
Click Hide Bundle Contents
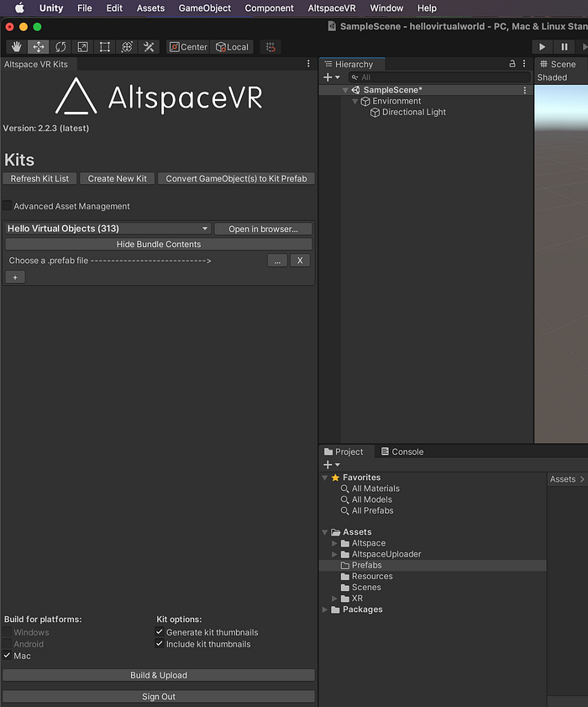159,245
